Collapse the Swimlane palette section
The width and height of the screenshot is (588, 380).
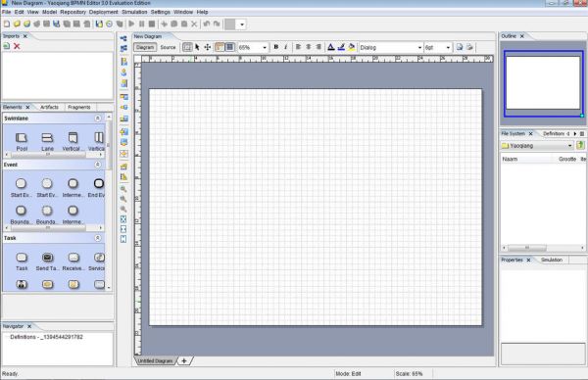(x=98, y=119)
